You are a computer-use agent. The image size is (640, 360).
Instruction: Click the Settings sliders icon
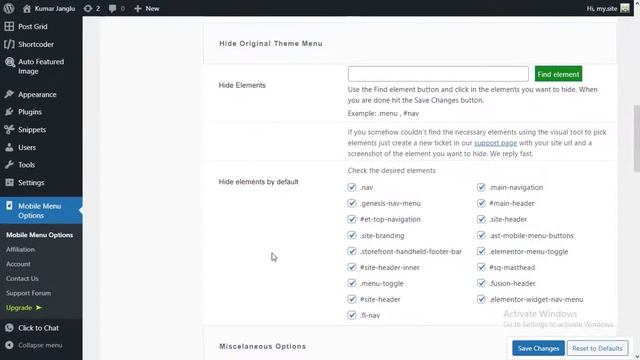point(9,182)
